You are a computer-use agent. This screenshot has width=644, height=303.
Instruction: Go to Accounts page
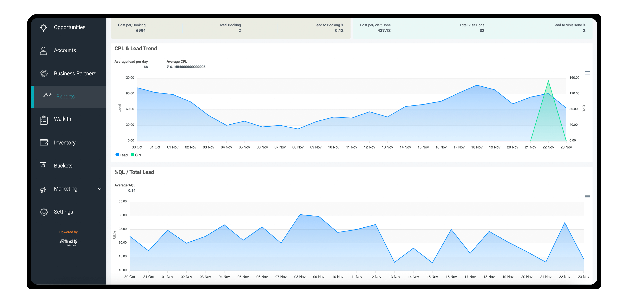coord(65,50)
